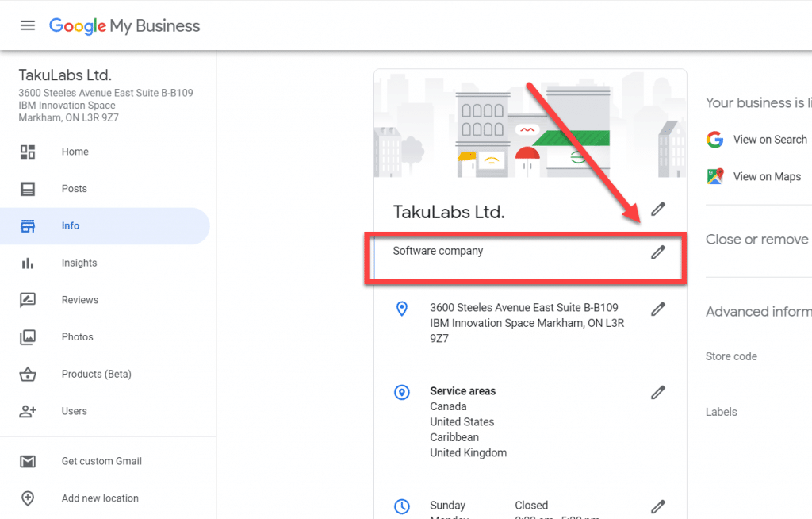812x519 pixels.
Task: Click the Info storefront icon
Action: click(x=28, y=226)
